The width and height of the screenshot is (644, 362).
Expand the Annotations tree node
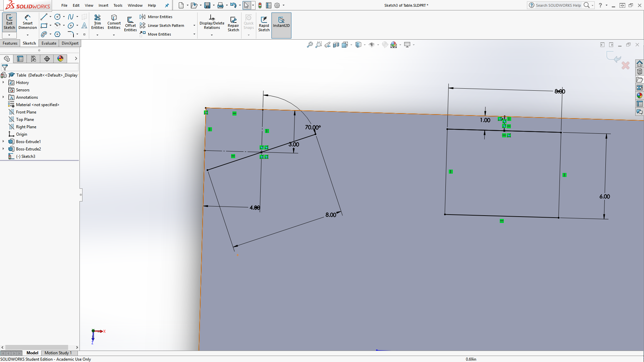click(3, 97)
